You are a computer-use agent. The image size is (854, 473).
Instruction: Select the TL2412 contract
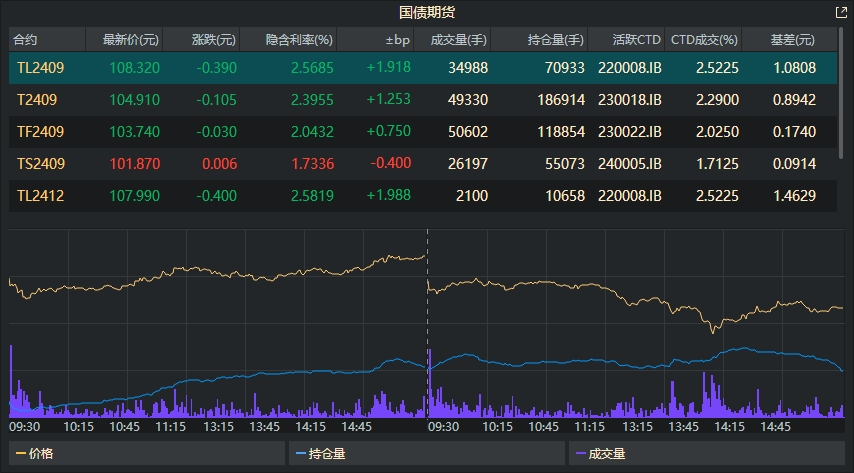pyautogui.click(x=40, y=196)
